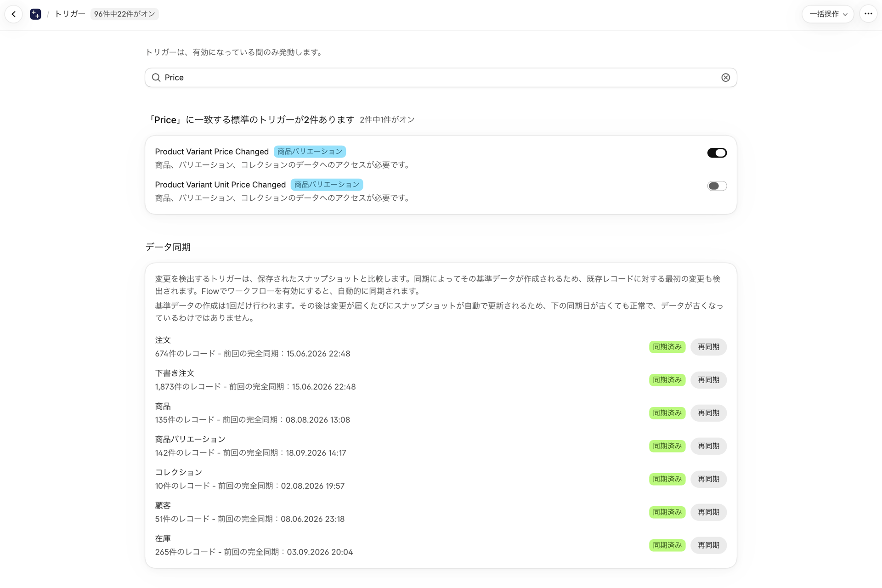Go back using the left arrow icon

tap(14, 14)
